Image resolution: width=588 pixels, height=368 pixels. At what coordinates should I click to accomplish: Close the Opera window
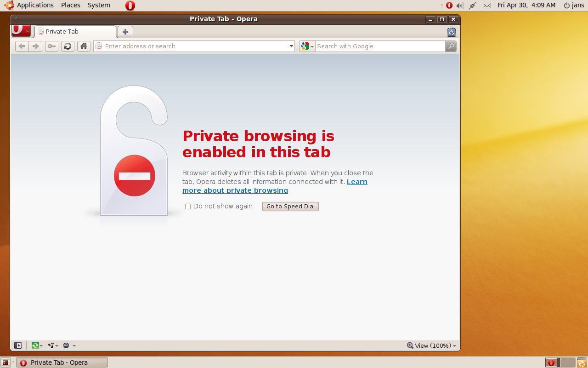(453, 19)
